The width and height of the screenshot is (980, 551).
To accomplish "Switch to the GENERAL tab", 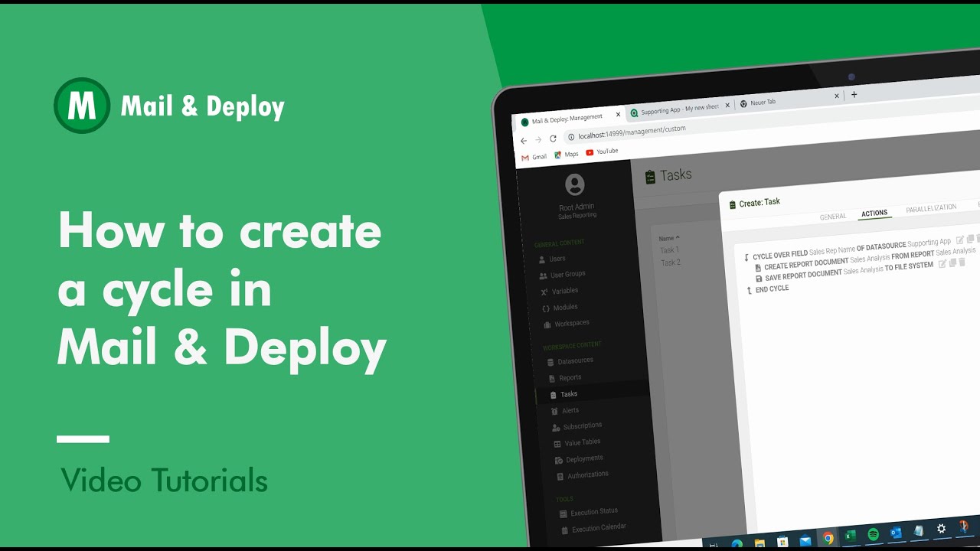I will [x=833, y=217].
